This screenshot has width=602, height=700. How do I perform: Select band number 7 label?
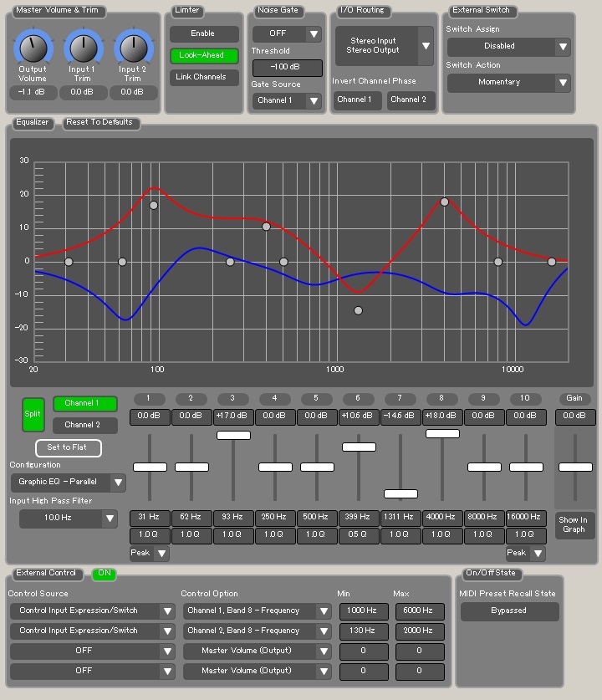coord(400,398)
